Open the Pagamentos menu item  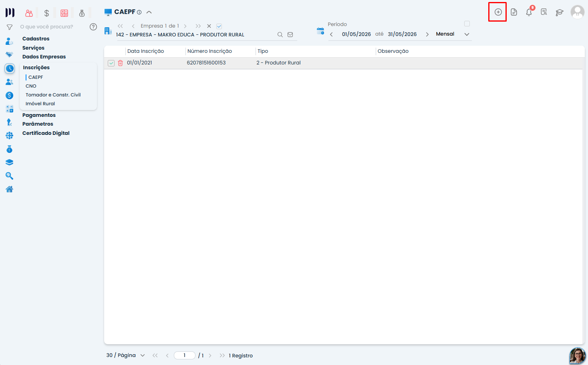39,115
